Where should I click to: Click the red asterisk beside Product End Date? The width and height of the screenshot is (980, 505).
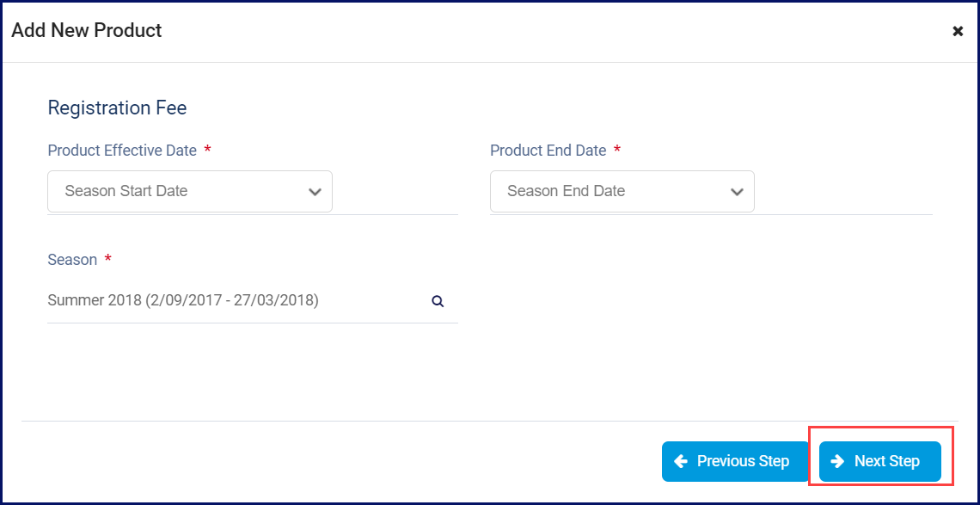point(617,151)
